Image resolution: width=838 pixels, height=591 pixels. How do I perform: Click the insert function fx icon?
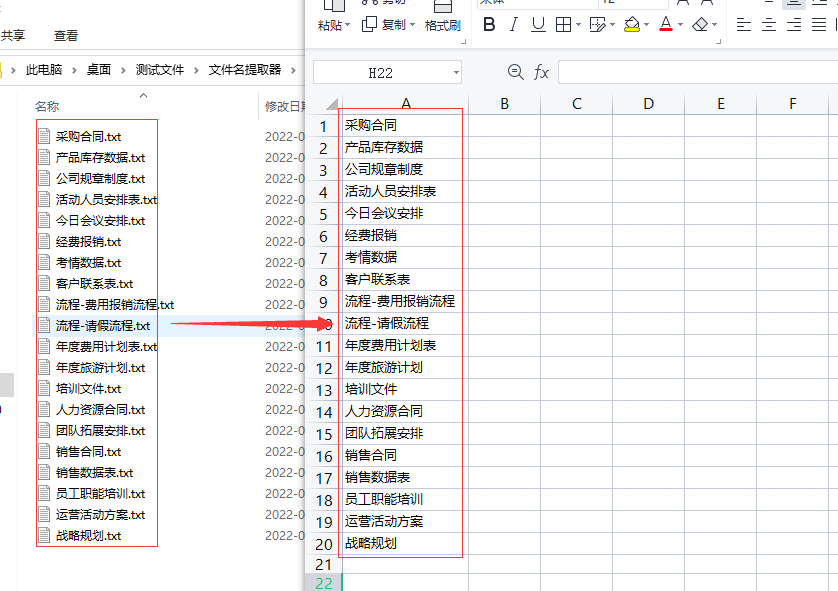541,72
